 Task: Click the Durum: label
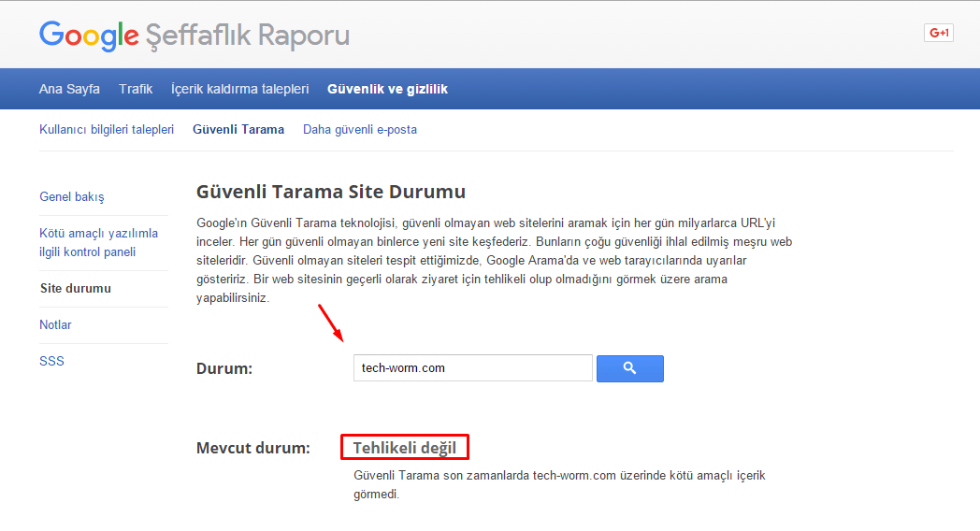(224, 368)
